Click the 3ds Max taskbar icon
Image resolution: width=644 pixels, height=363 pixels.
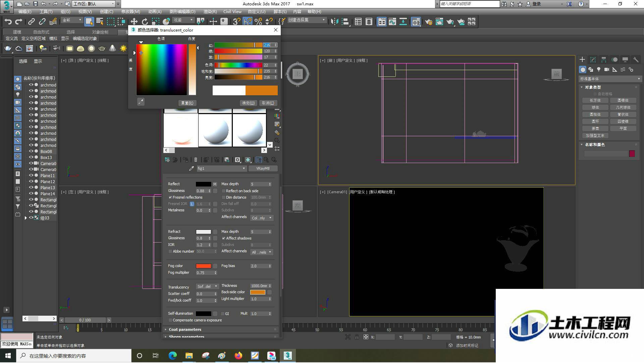288,356
